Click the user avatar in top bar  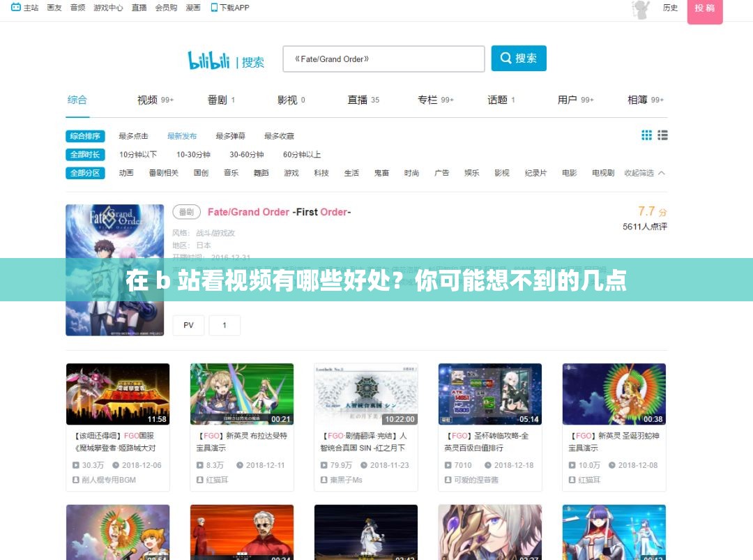pos(641,9)
